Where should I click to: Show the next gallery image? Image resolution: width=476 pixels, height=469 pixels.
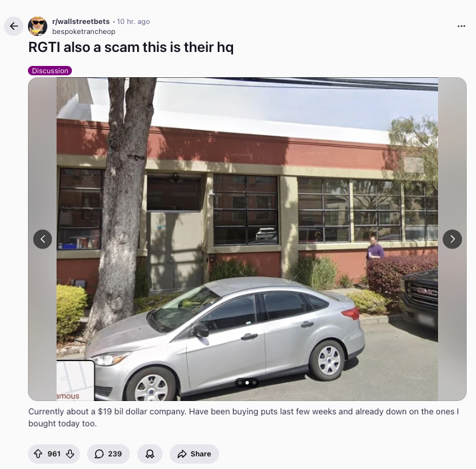[x=452, y=239]
